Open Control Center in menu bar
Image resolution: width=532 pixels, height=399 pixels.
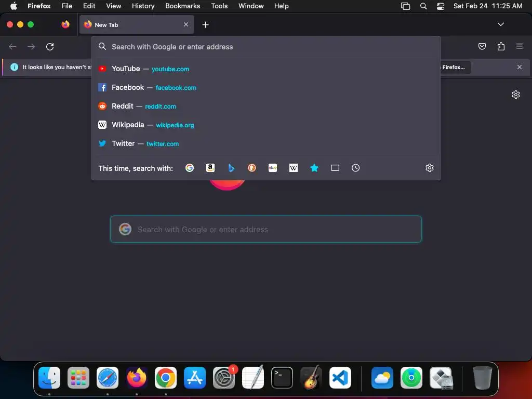[441, 6]
